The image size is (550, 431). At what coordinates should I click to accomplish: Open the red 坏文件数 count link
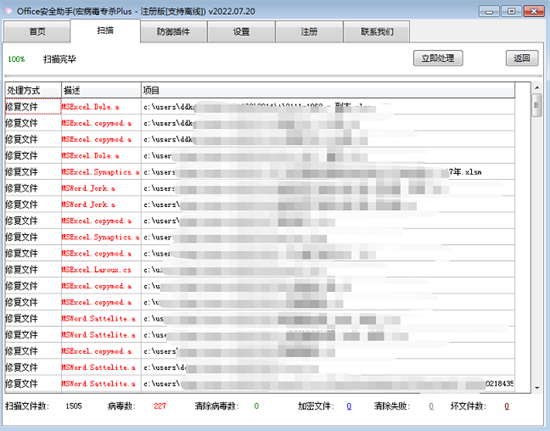coord(507,406)
